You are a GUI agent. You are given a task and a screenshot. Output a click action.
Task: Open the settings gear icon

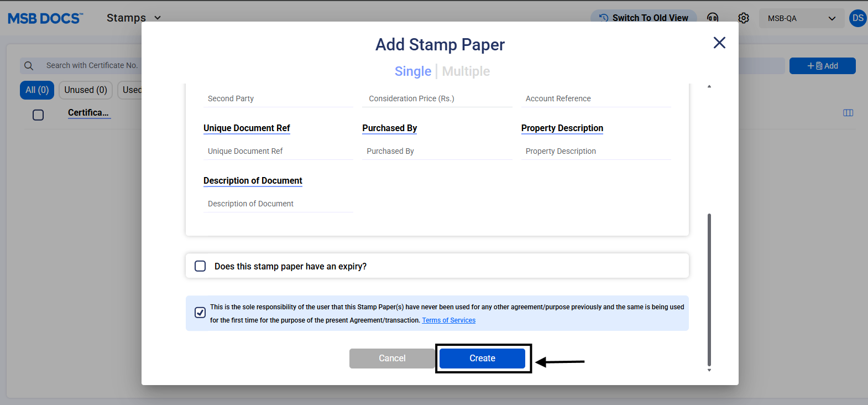click(744, 18)
